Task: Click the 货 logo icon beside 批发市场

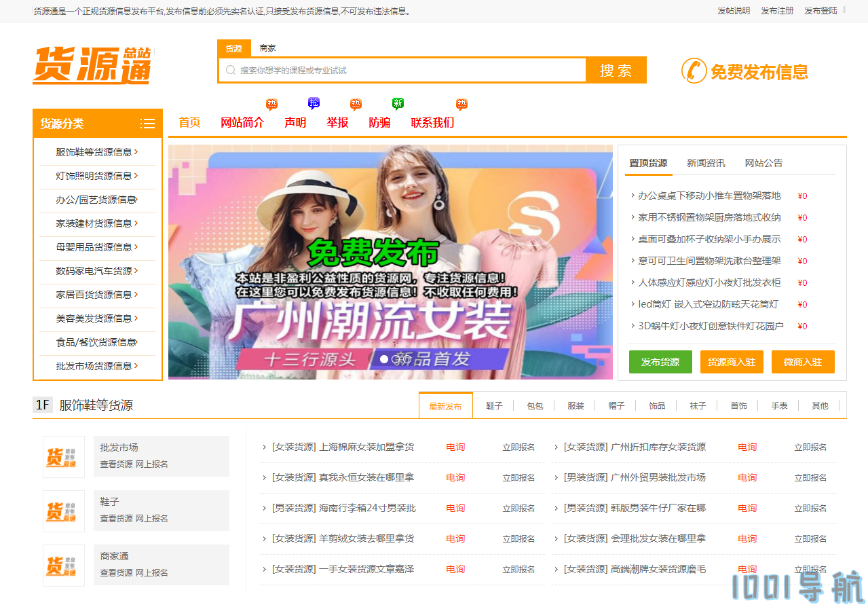Action: coord(63,456)
